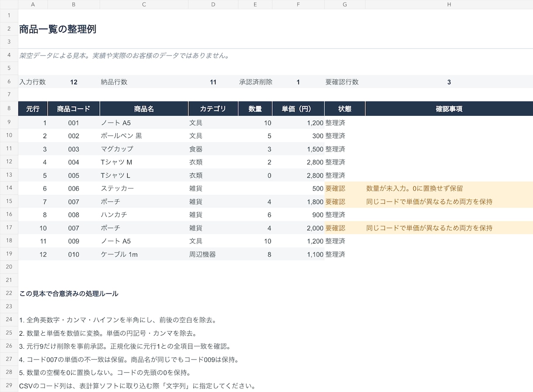Select the unit price 2,000 cell

click(298, 228)
